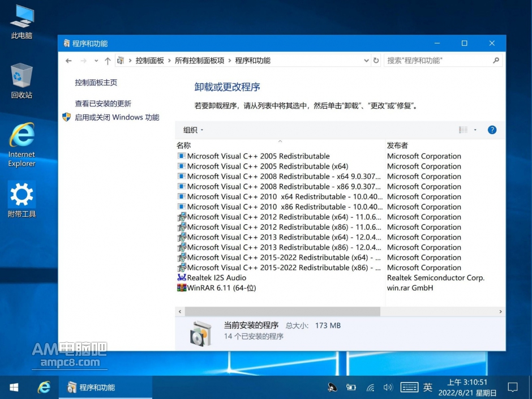Viewport: 532px width, 399px height.
Task: Refresh the 程序和功能 window
Action: click(376, 61)
